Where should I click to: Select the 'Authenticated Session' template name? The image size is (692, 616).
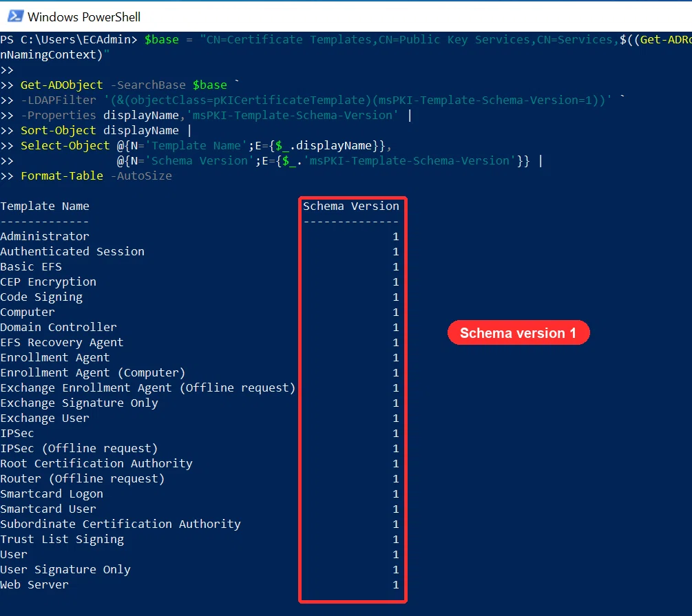[72, 251]
